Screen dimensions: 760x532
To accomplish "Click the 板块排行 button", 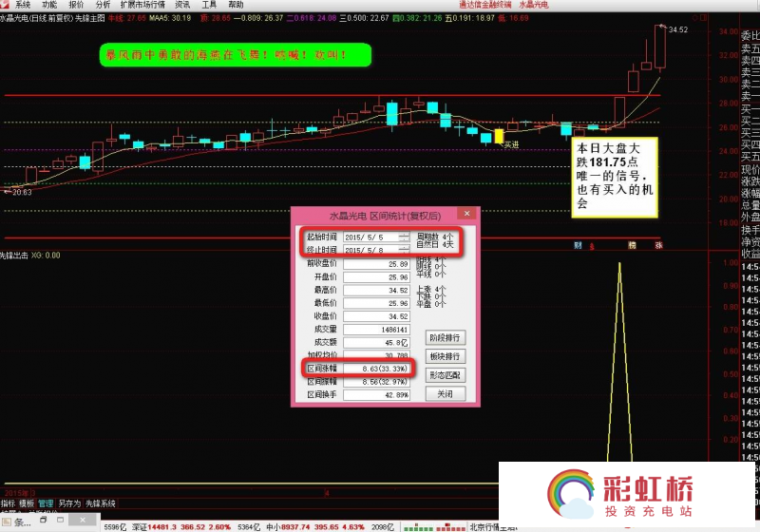I will tap(446, 356).
